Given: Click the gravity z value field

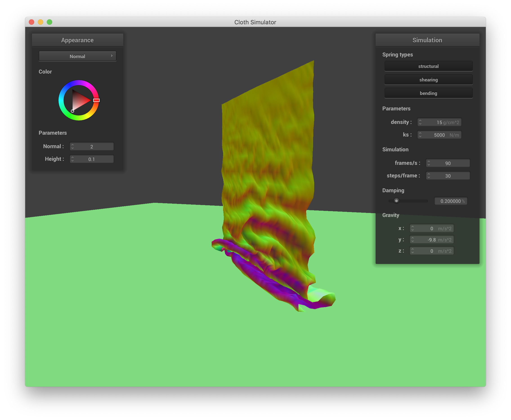Looking at the screenshot, I should point(432,251).
